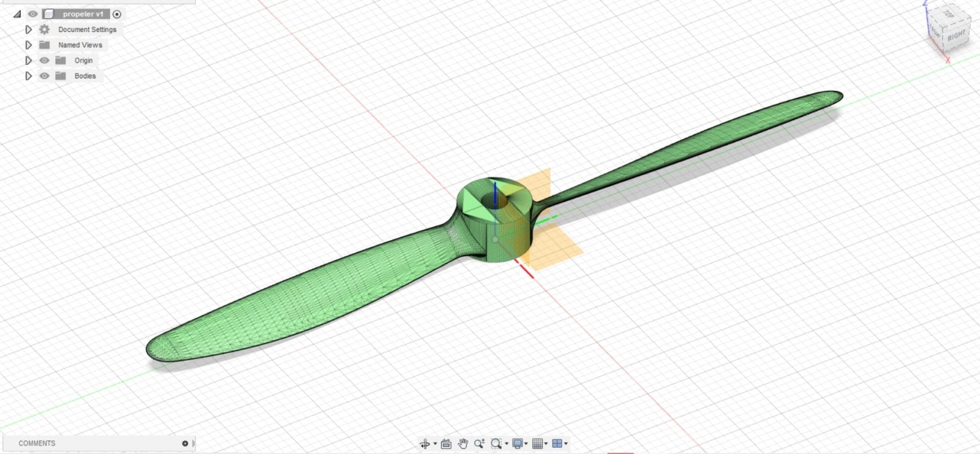The height and width of the screenshot is (454, 980).
Task: Expand the Origin folder
Action: pyautogui.click(x=28, y=61)
